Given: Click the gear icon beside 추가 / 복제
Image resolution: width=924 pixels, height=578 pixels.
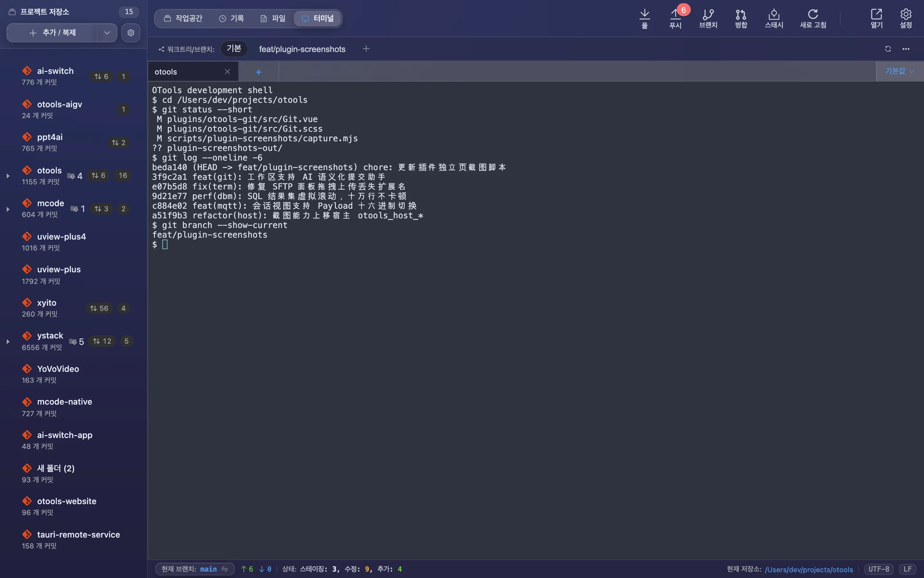Looking at the screenshot, I should (131, 33).
